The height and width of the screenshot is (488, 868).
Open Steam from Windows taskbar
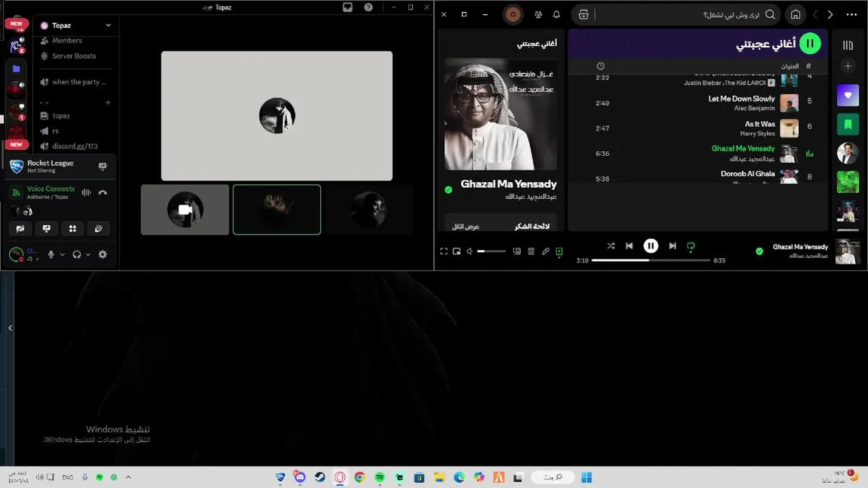click(319, 477)
